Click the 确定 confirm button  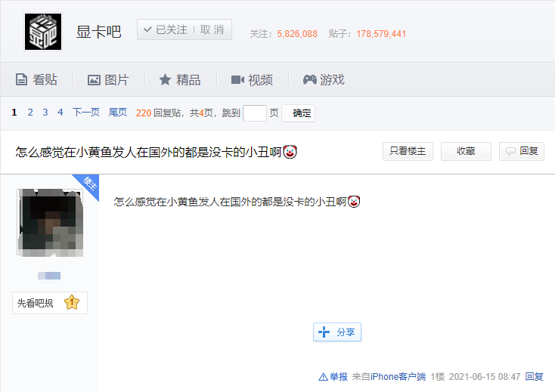pos(298,113)
